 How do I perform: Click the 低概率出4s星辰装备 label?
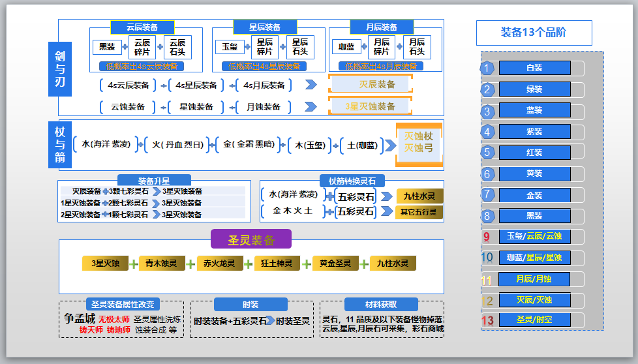(264, 66)
